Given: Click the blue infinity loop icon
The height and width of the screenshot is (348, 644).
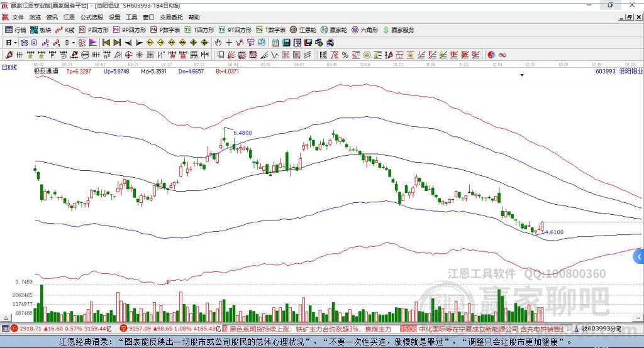Looking at the screenshot, I should 502,55.
